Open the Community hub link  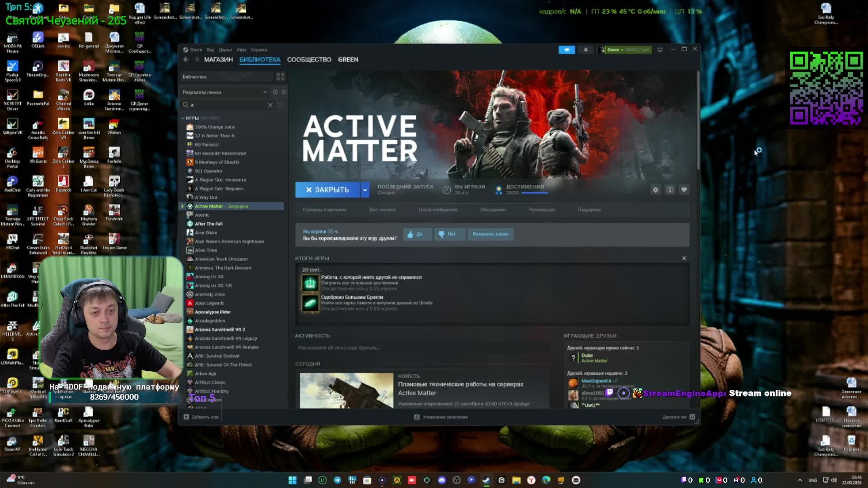(x=438, y=210)
